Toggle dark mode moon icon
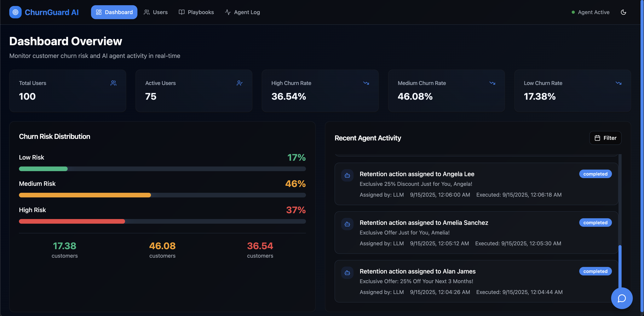644x316 pixels. click(623, 12)
